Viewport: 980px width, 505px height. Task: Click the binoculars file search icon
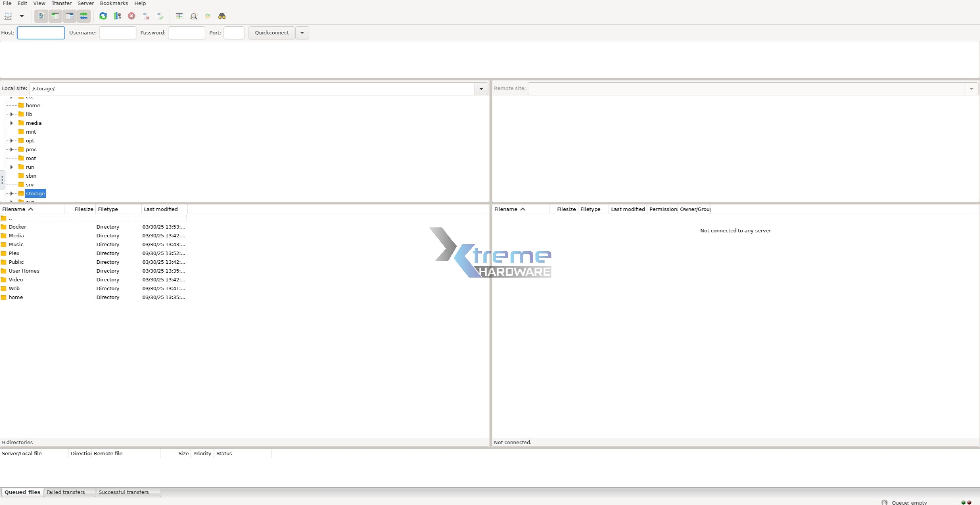coord(222,16)
